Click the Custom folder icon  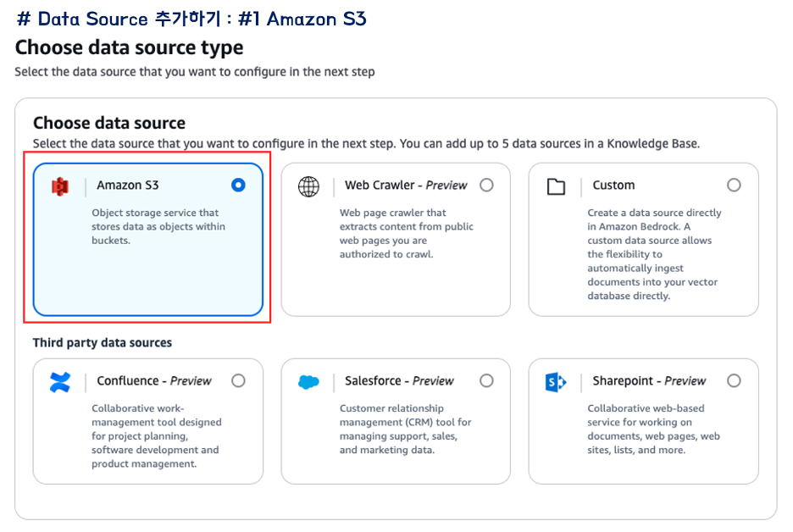[556, 186]
